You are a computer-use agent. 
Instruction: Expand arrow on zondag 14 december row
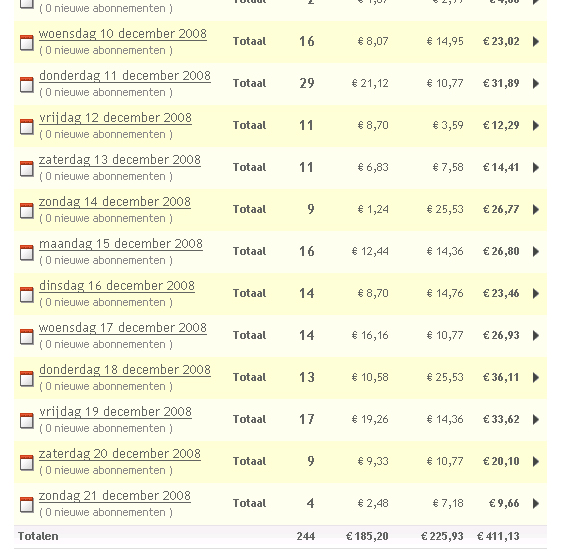point(536,209)
